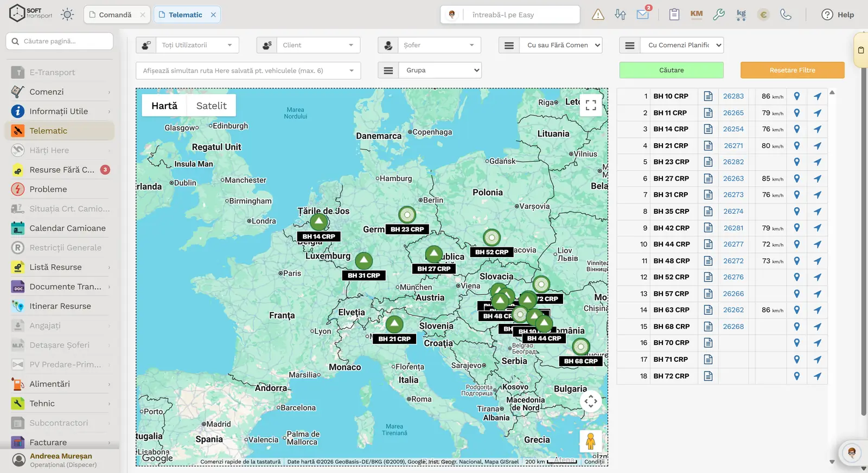Click the BH 23 CRP map marker
The height and width of the screenshot is (473, 868).
[x=407, y=215]
